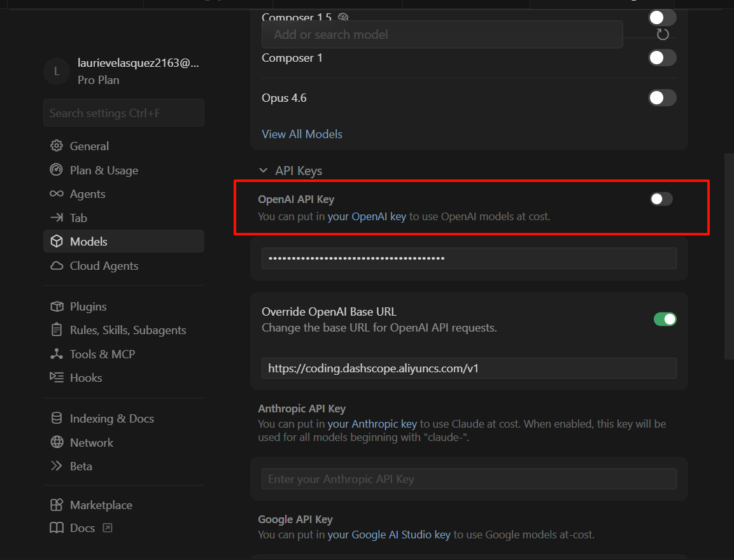Click the Plan & Usage gauge icon
The width and height of the screenshot is (734, 560).
point(57,170)
